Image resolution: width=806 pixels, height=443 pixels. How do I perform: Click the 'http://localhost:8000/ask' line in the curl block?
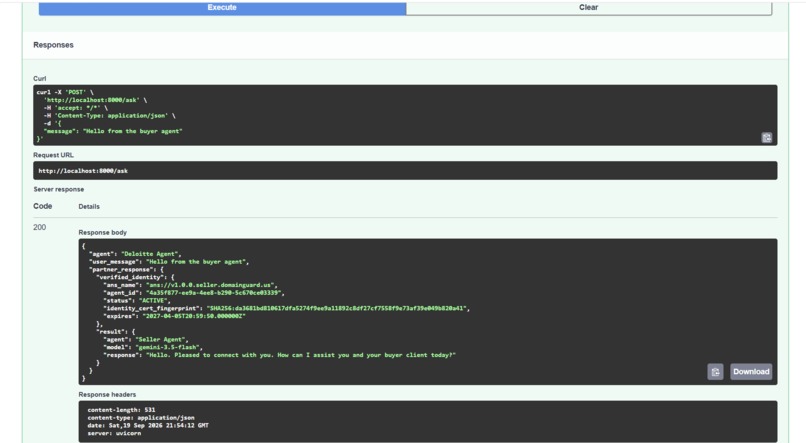click(96, 100)
